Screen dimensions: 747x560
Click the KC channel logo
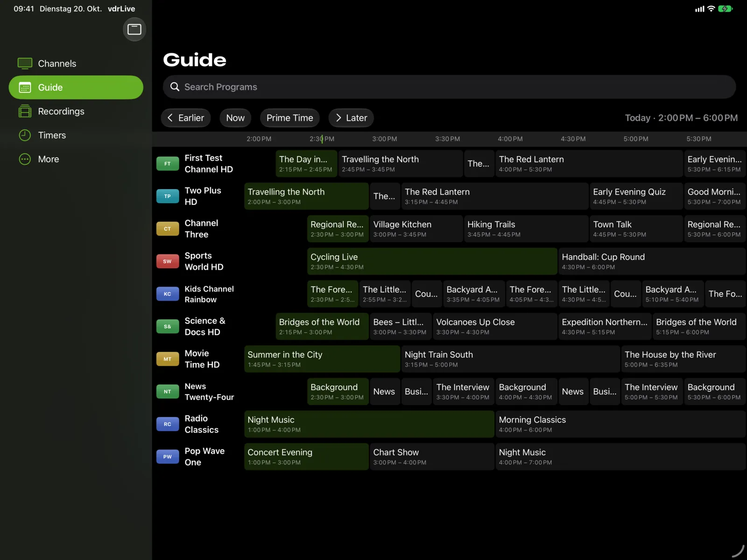pyautogui.click(x=168, y=294)
